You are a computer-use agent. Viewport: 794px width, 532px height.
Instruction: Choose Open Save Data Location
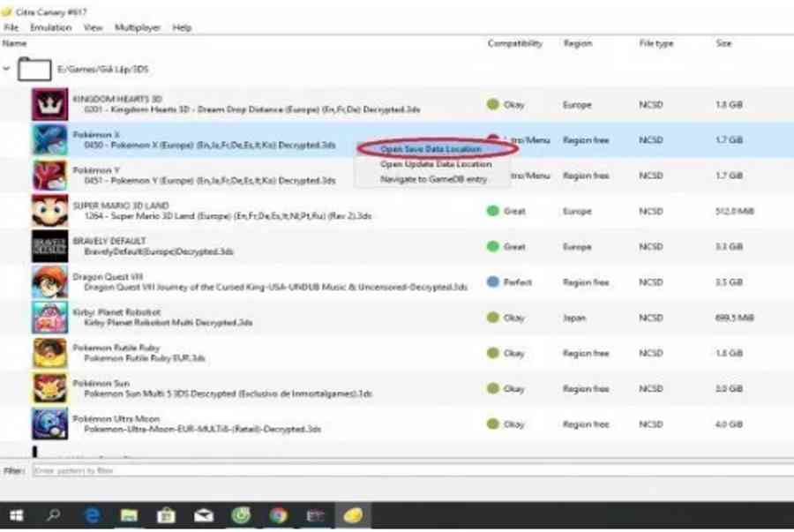tap(431, 149)
